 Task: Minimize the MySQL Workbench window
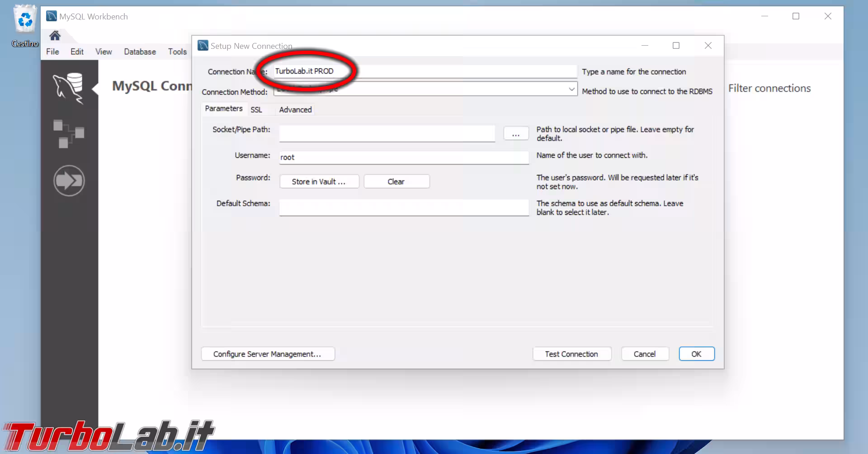[x=764, y=16]
